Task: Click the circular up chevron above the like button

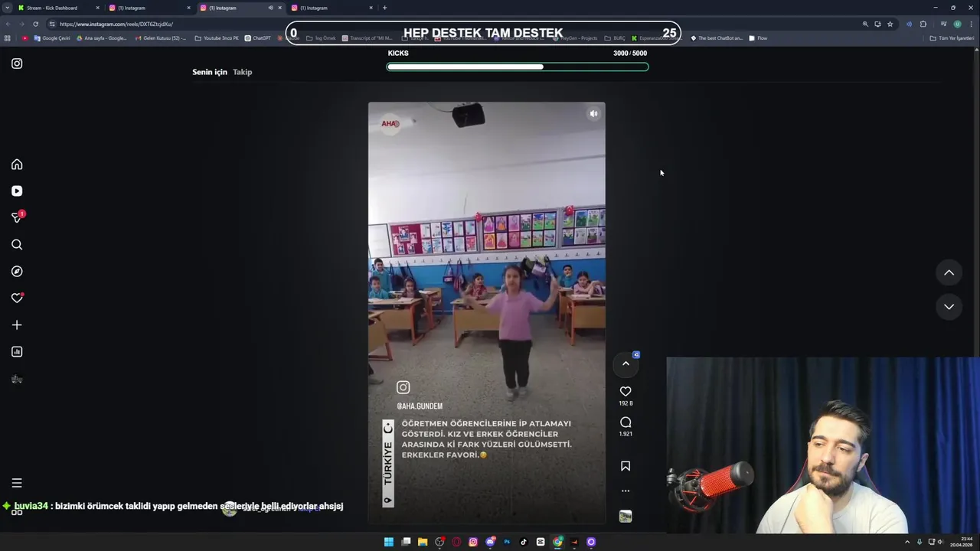Action: [x=626, y=364]
